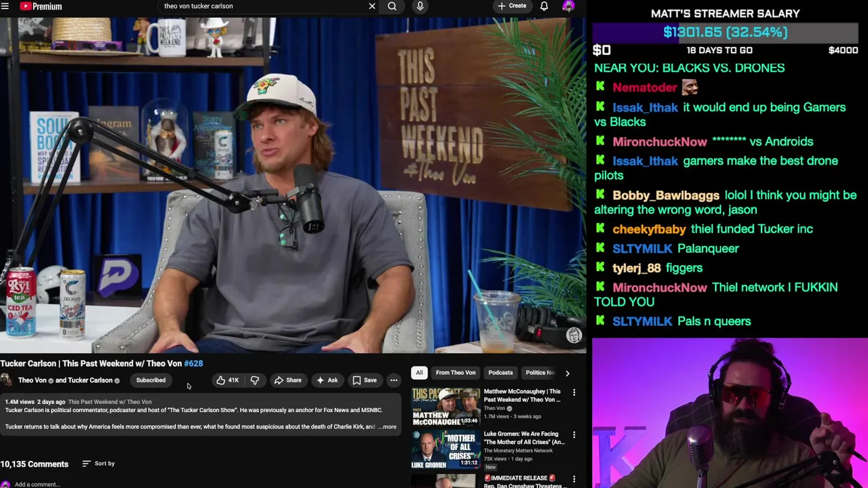Screen dimensions: 868x488
Task: Click the YouTube Premium logo
Action: (x=41, y=6)
